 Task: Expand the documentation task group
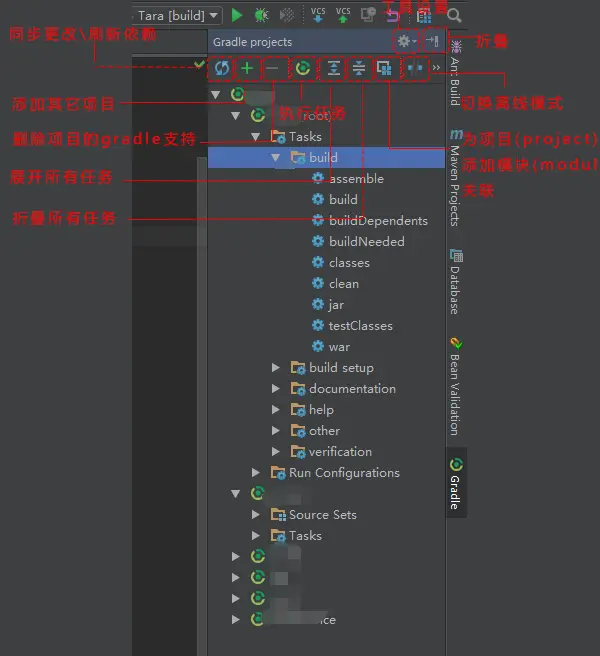click(275, 389)
